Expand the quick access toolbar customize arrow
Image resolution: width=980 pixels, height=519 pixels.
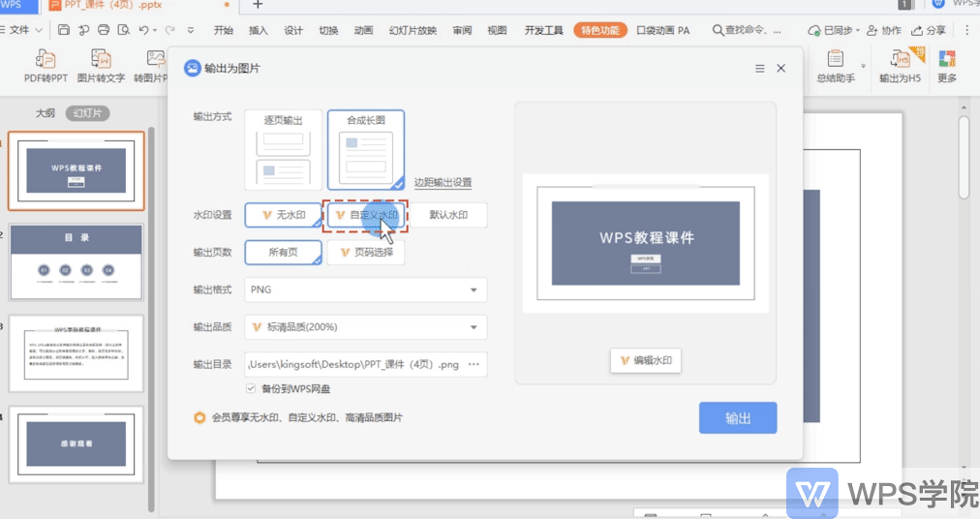(x=191, y=30)
